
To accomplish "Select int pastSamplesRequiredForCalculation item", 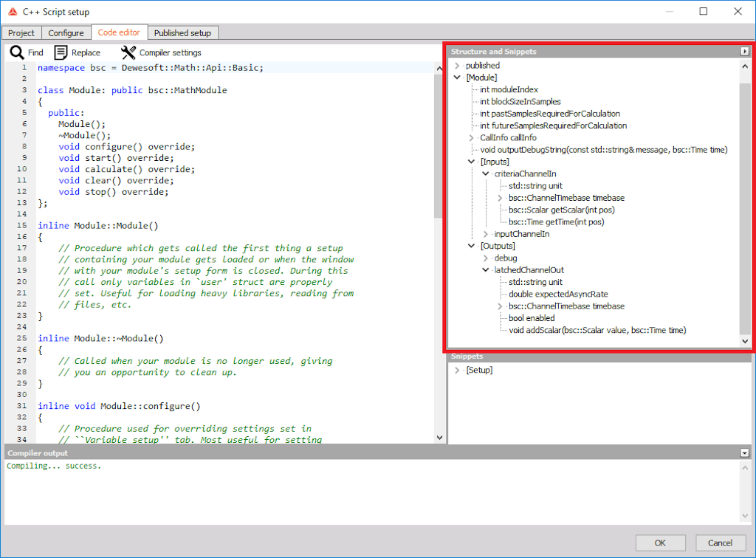I will (550, 113).
